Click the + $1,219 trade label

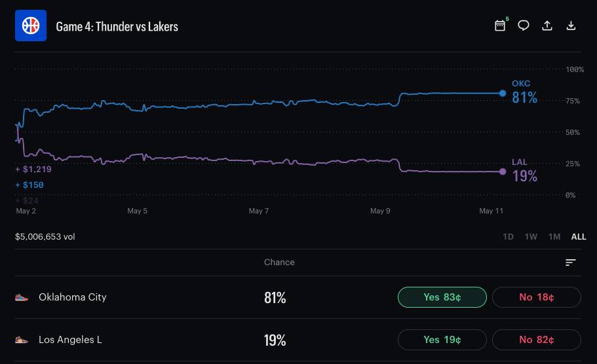pyautogui.click(x=33, y=170)
